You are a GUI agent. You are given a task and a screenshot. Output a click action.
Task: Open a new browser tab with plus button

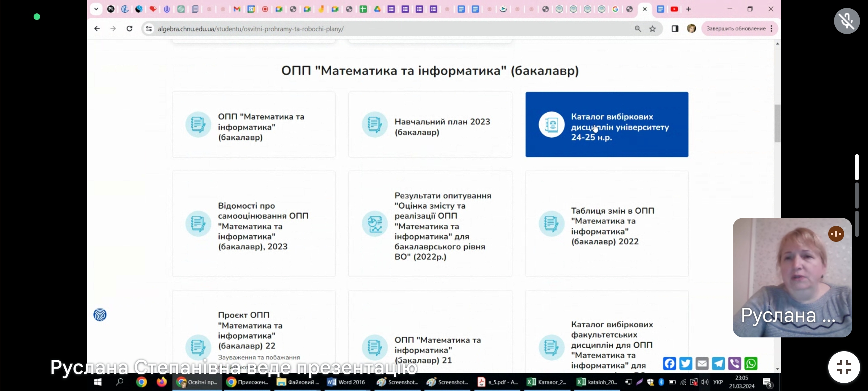coord(689,9)
